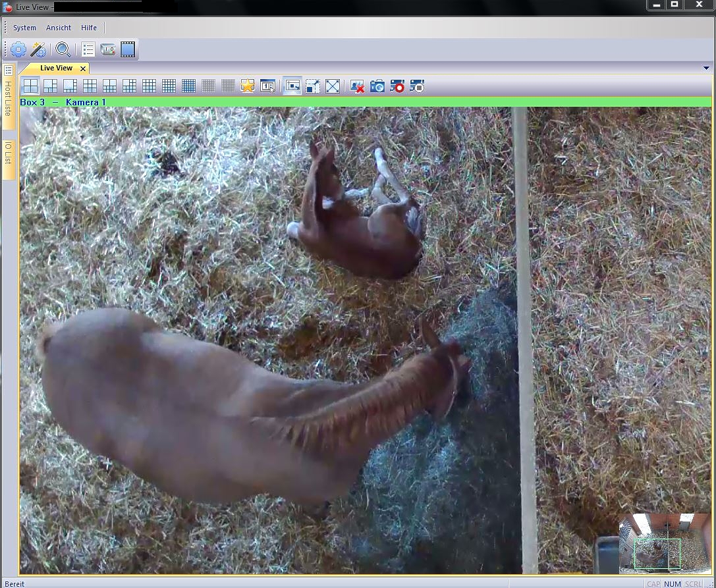716x588 pixels.
Task: Open the settings gear in the toolbar
Action: (18, 49)
